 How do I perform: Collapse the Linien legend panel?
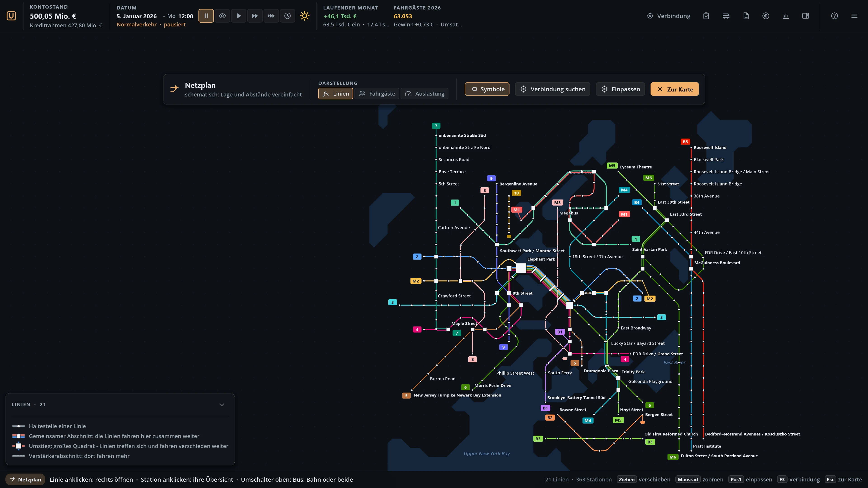click(x=222, y=404)
